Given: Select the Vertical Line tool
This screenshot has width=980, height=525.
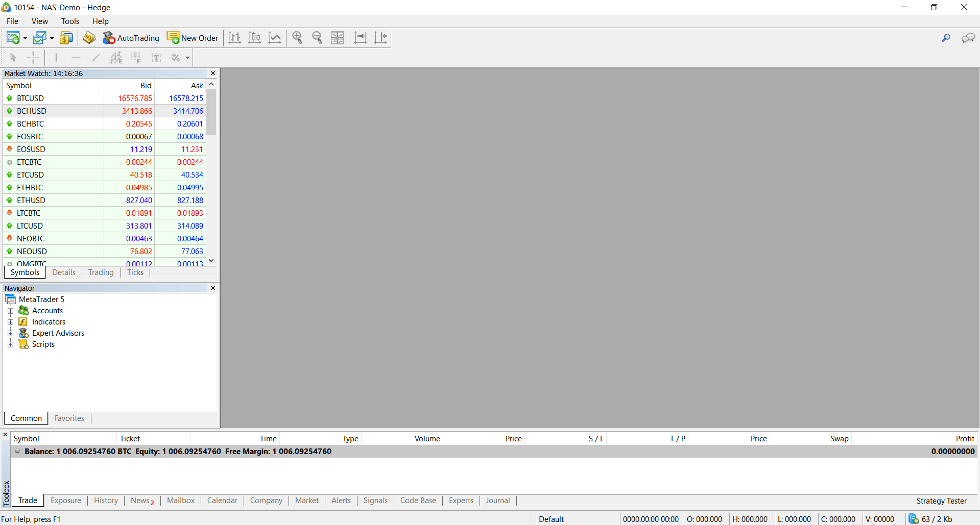Looking at the screenshot, I should [x=56, y=58].
